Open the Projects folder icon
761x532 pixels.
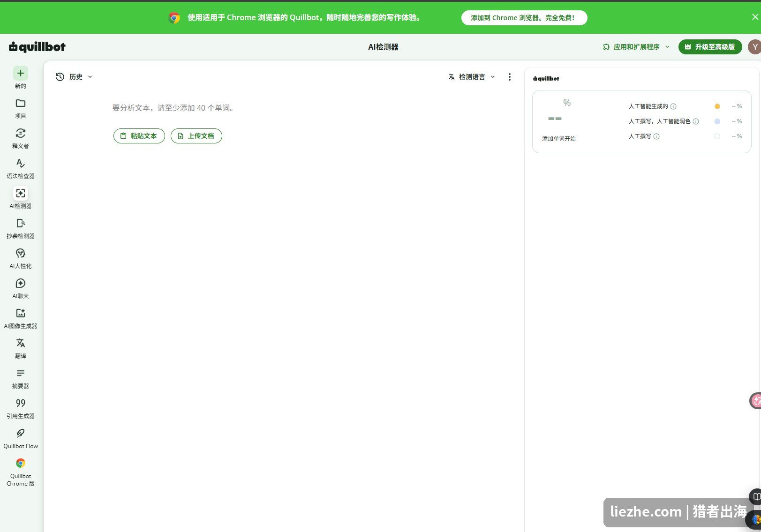(21, 103)
